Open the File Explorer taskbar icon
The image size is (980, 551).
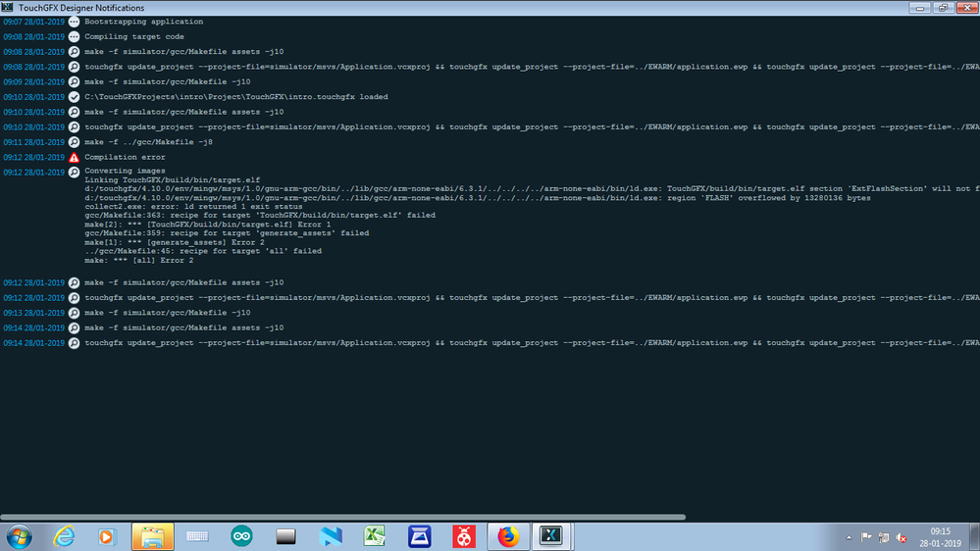point(152,536)
